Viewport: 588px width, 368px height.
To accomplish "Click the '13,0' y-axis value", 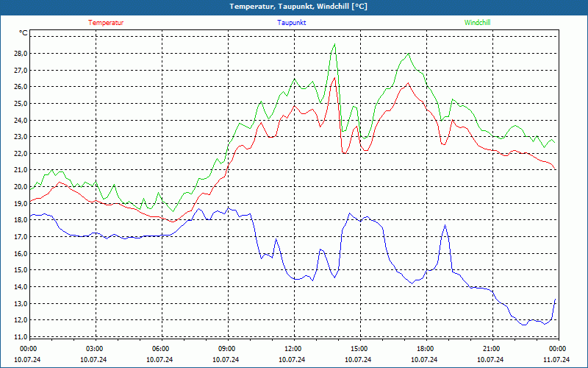I will [x=21, y=303].
